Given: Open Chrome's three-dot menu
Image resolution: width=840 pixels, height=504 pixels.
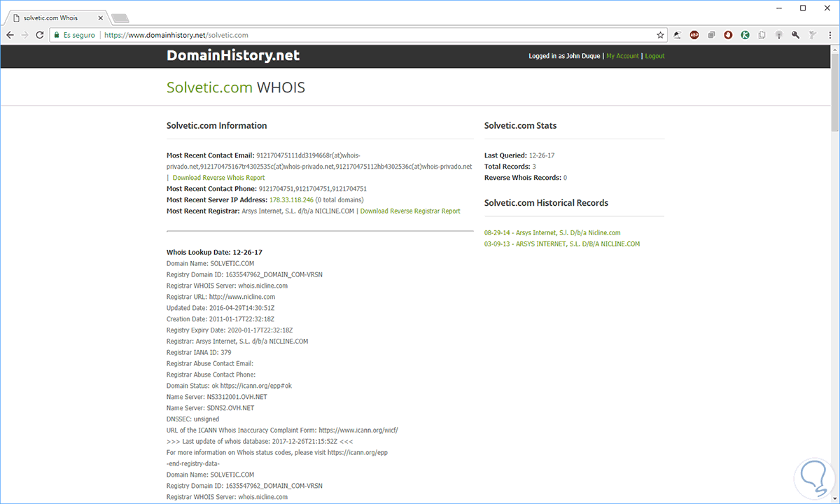Looking at the screenshot, I should point(829,34).
